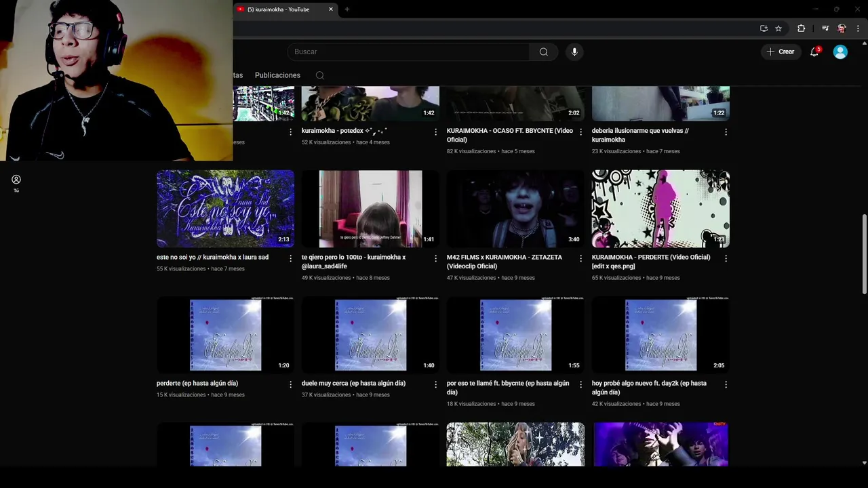
Task: Open duele muy cerca thumbnail
Action: click(x=370, y=335)
